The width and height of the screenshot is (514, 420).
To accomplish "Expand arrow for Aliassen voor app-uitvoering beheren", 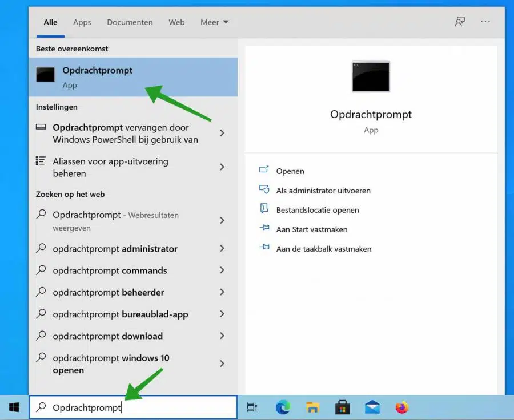I will click(222, 167).
